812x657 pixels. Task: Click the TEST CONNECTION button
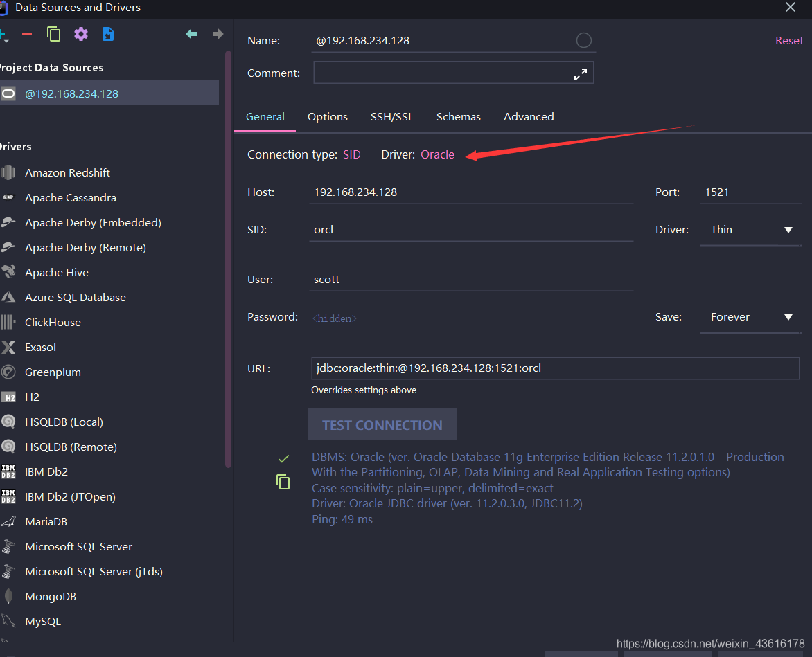tap(382, 424)
